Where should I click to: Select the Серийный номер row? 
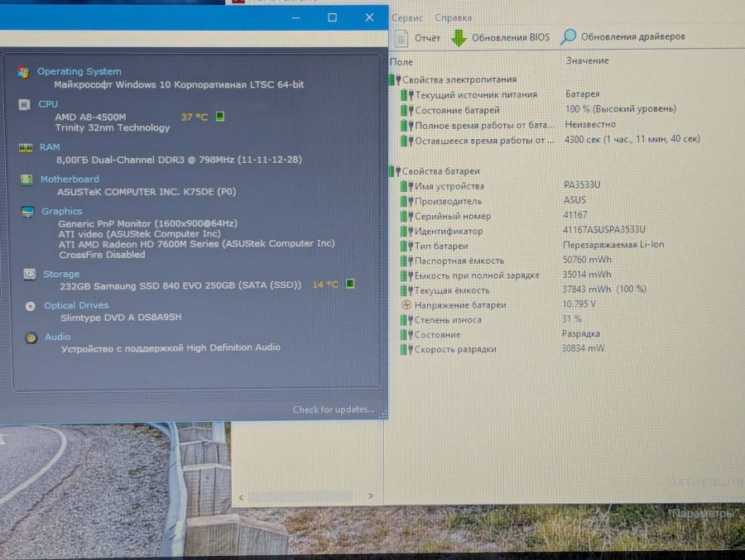[494, 216]
